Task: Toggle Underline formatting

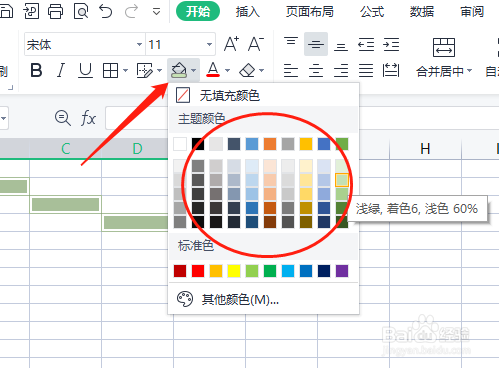Action: point(85,70)
